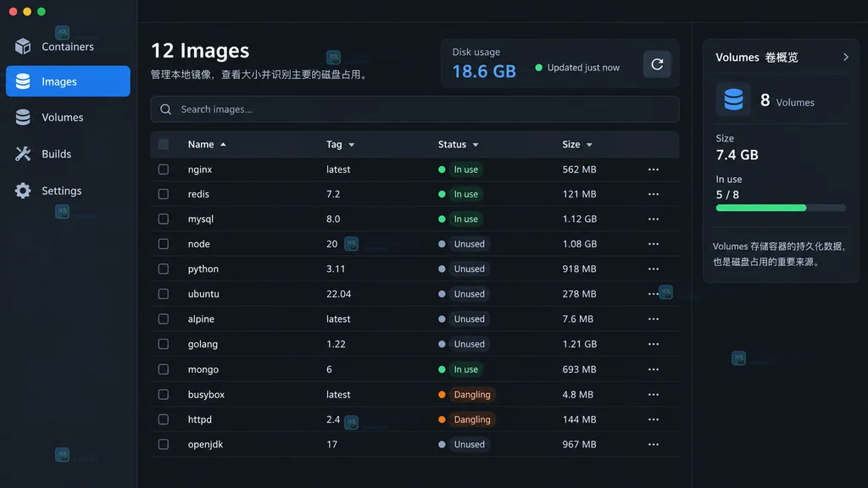Open more actions for alpine image
868x488 pixels.
654,319
